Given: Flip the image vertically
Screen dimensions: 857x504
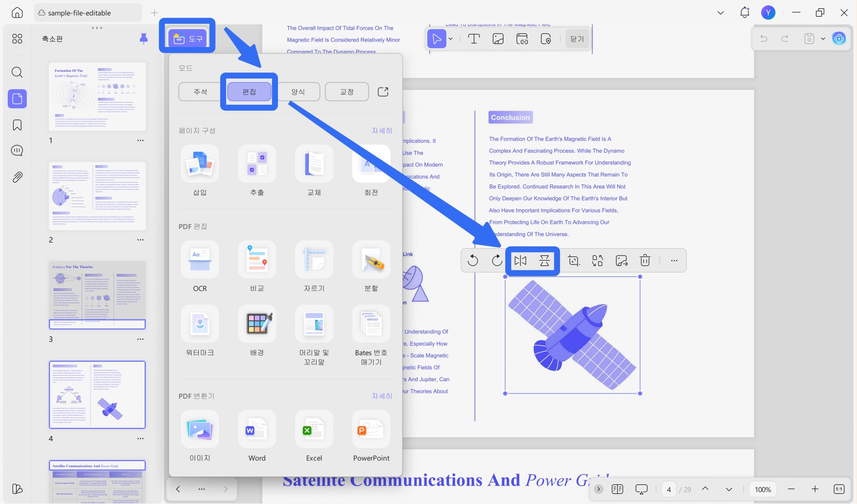Looking at the screenshot, I should coord(544,260).
